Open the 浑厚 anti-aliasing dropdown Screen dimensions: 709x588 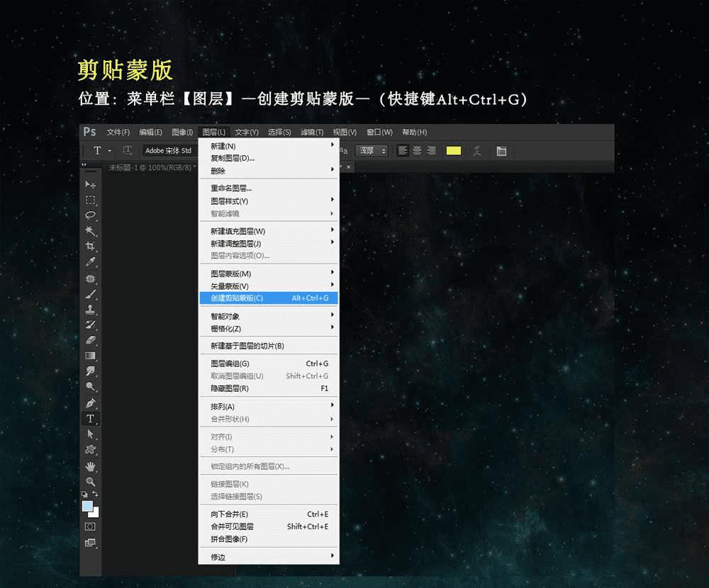372,150
